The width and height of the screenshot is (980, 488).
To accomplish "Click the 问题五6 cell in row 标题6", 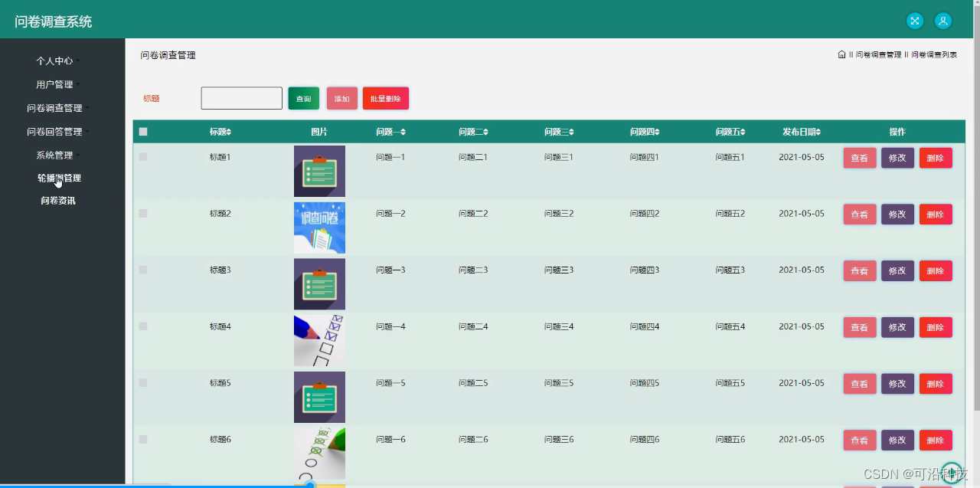I will 730,440.
